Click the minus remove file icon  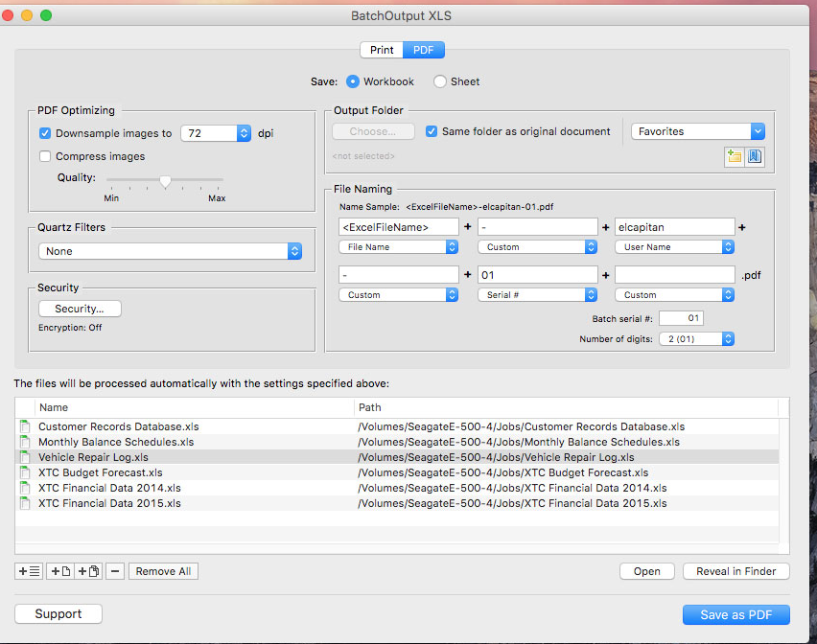(115, 571)
